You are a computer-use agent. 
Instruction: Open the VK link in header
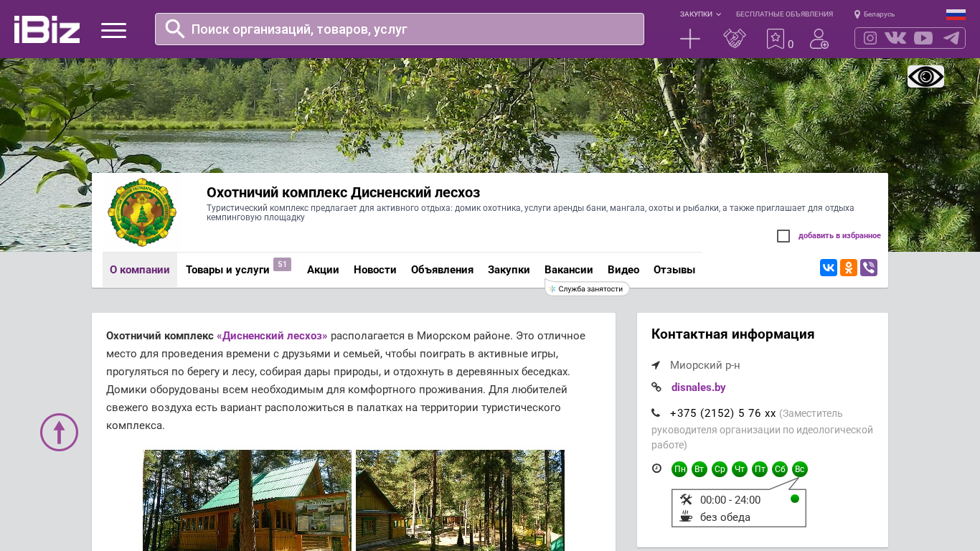[x=895, y=38]
